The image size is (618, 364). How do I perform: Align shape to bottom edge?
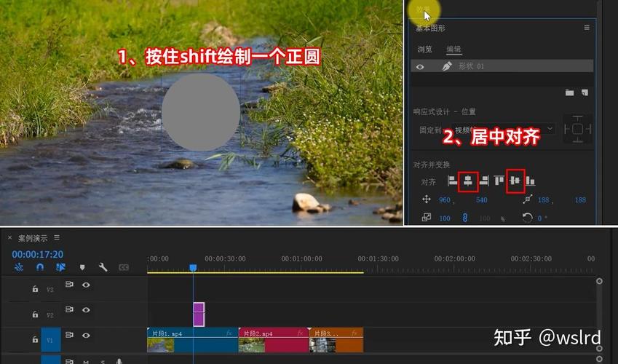coord(530,181)
